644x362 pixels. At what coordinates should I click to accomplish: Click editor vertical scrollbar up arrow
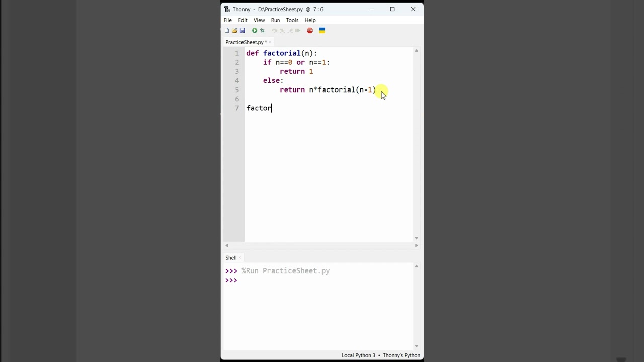417,51
